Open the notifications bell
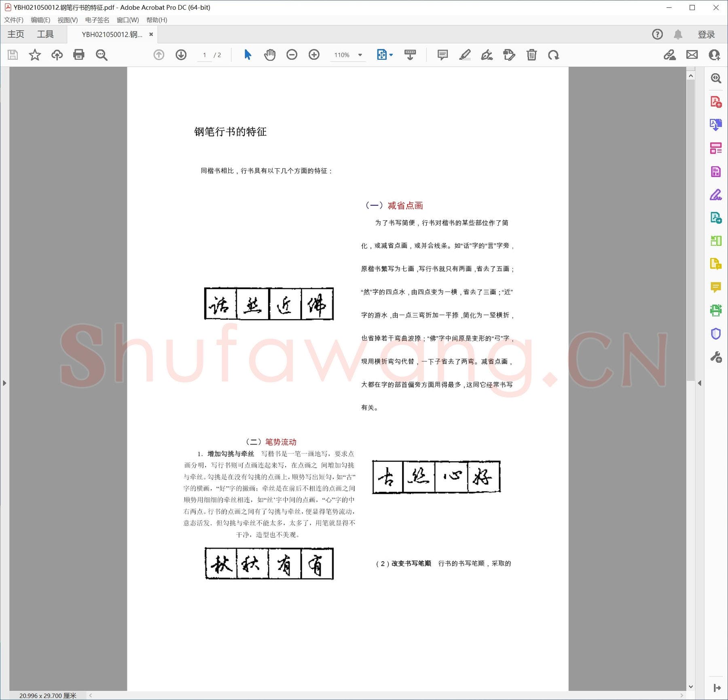The width and height of the screenshot is (728, 700). (x=678, y=34)
